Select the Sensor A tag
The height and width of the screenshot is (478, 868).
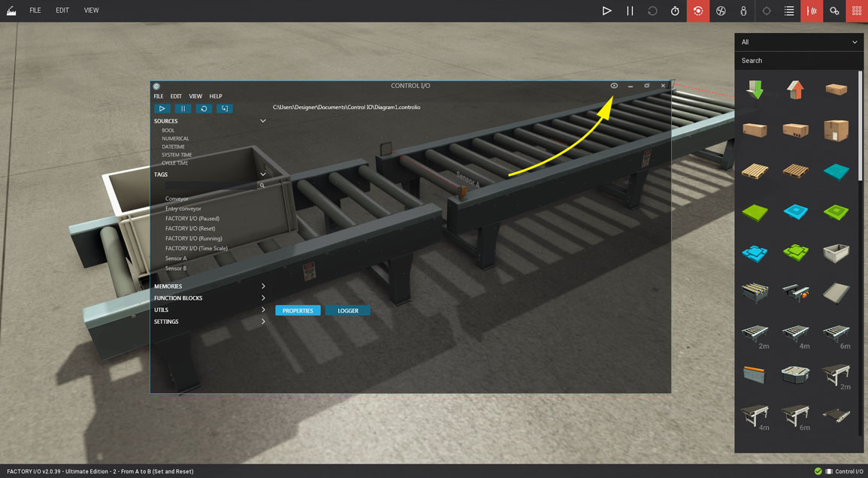[176, 259]
